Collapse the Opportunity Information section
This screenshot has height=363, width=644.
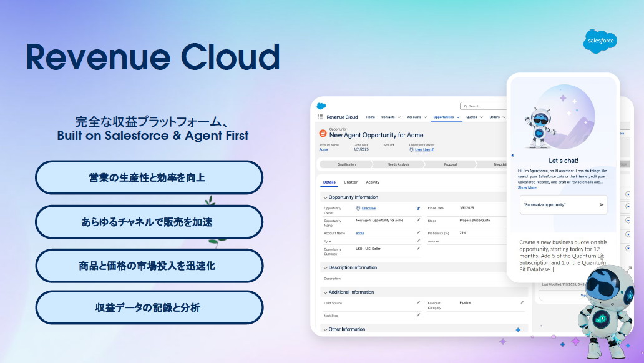[x=325, y=197]
